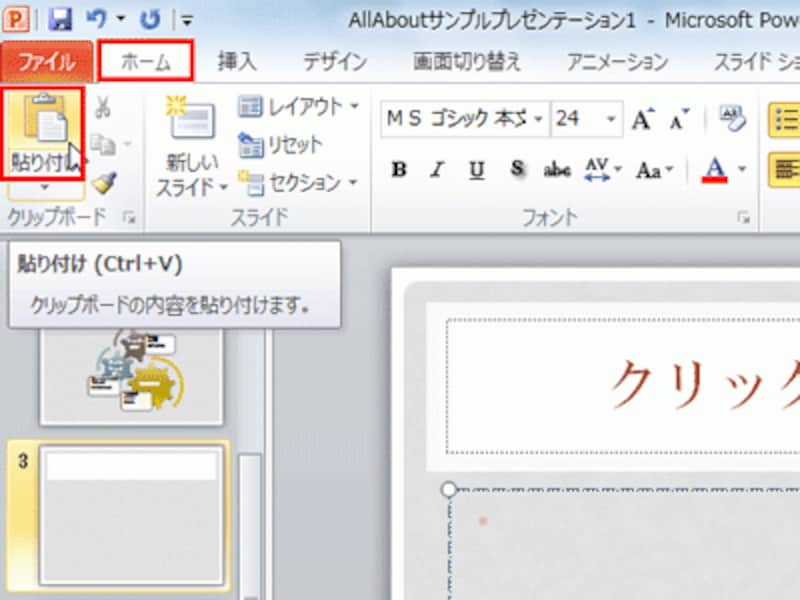This screenshot has width=800, height=600.
Task: Click the PowerPoint application icon
Action: click(x=16, y=19)
